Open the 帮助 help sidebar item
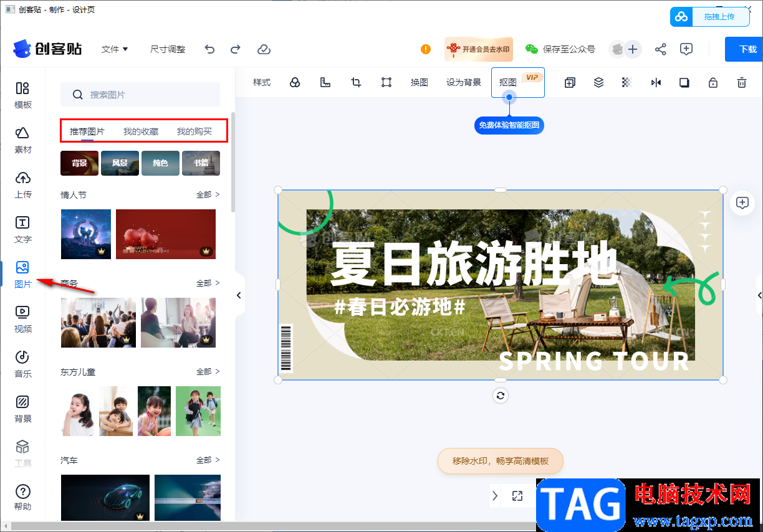 click(22, 498)
